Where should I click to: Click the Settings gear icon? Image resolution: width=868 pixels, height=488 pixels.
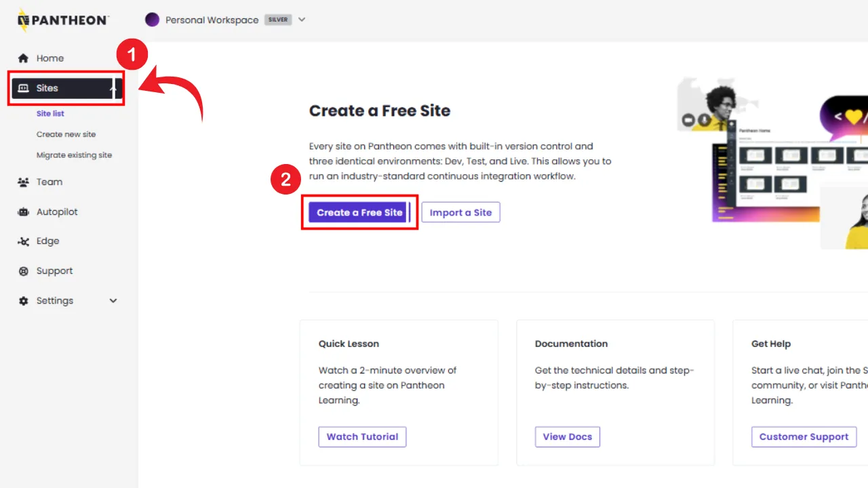[24, 301]
